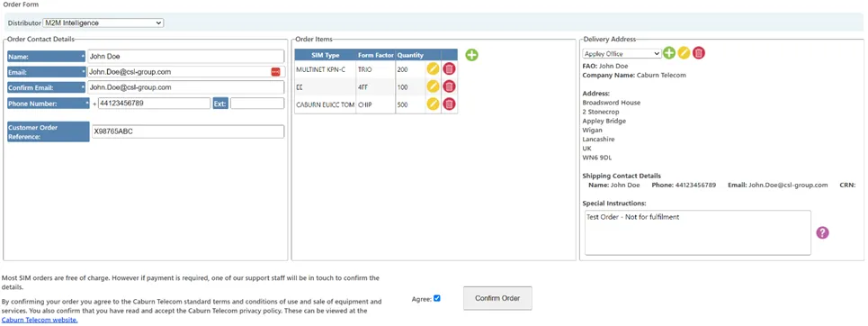Open the Caburn Telecom website link
Image resolution: width=868 pixels, height=326 pixels.
[40, 320]
